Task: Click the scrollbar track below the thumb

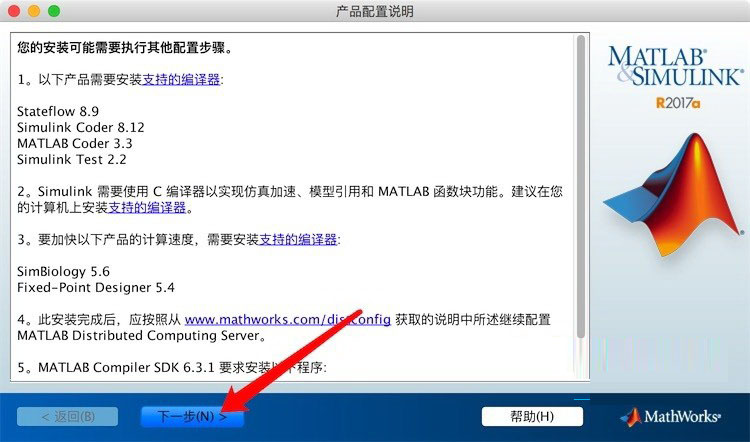Action: coord(581,360)
